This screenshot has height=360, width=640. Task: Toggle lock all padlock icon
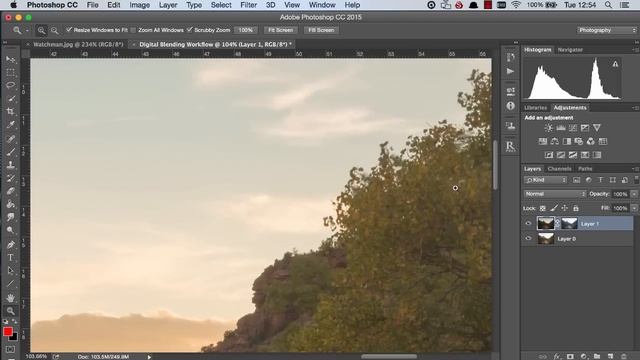[576, 208]
